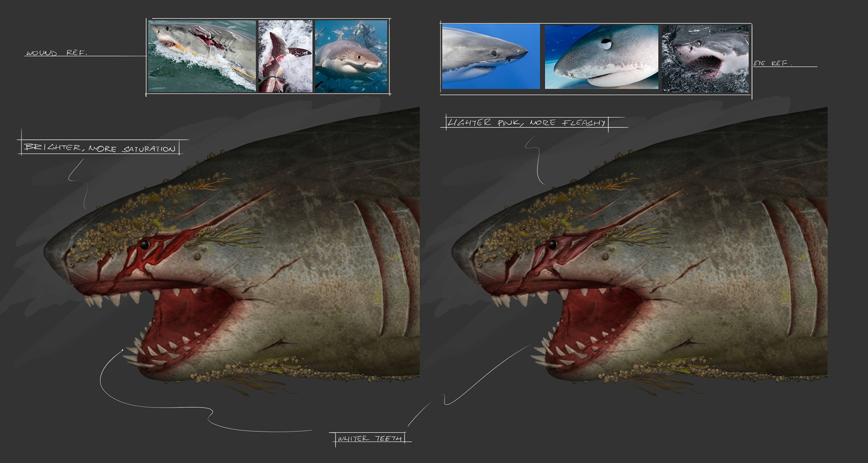Select the shark with white rolled eye photo
This screenshot has height=463, width=868.
coord(601,56)
